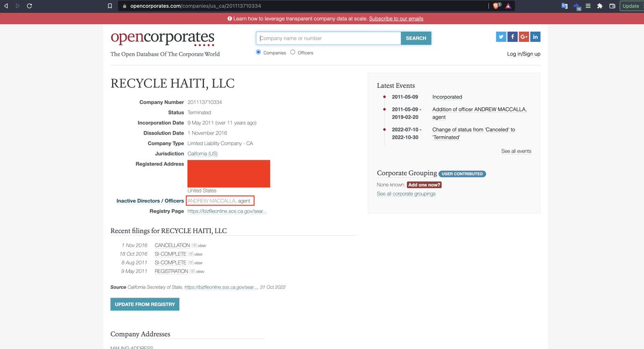View the REGISTRATION filing document
Viewport: 644px width, 349px height.
point(197,271)
